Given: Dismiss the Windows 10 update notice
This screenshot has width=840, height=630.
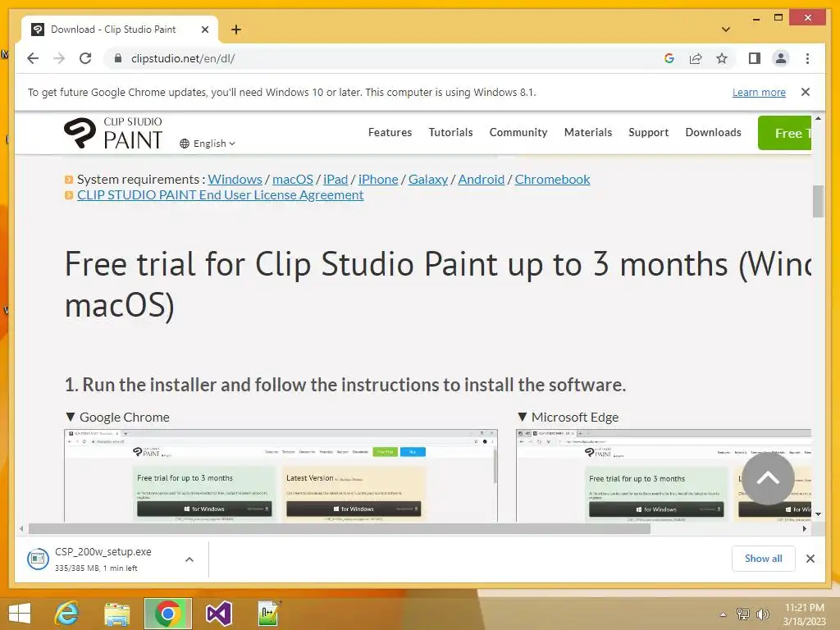Looking at the screenshot, I should tap(806, 92).
